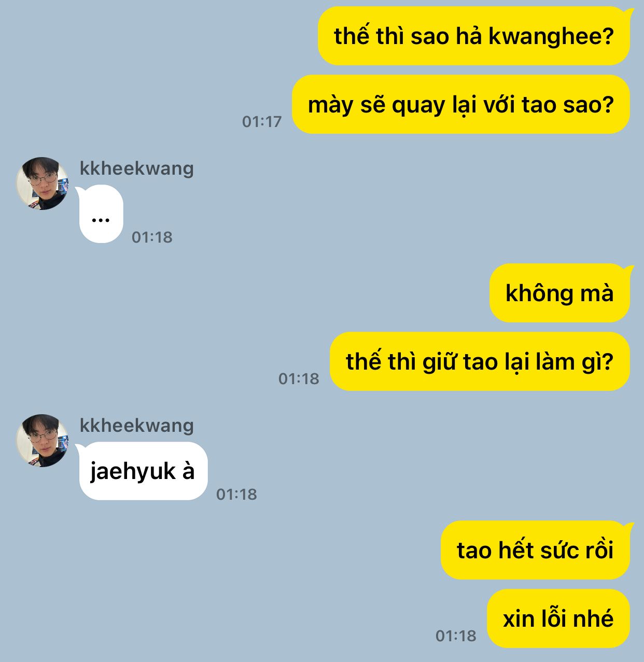Select the "xin lỗi nhé" bubble
The image size is (644, 662).
coord(558,618)
